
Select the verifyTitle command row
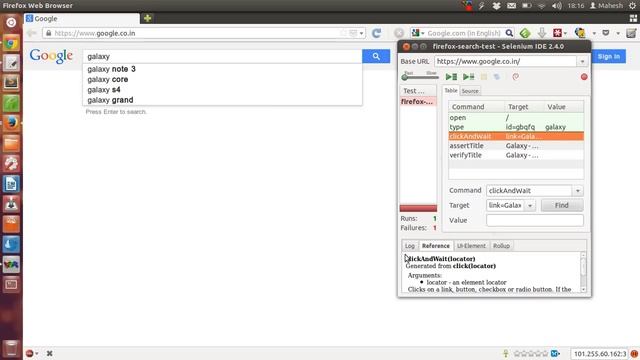click(516, 155)
